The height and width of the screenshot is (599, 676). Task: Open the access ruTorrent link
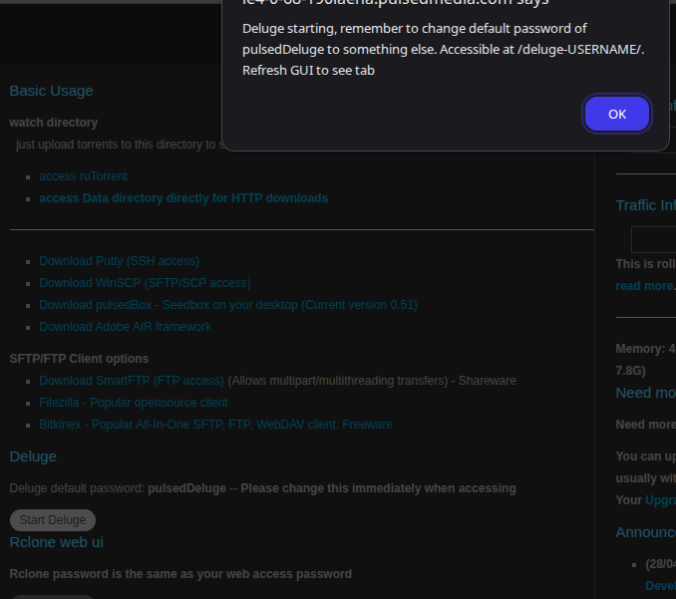click(x=83, y=176)
